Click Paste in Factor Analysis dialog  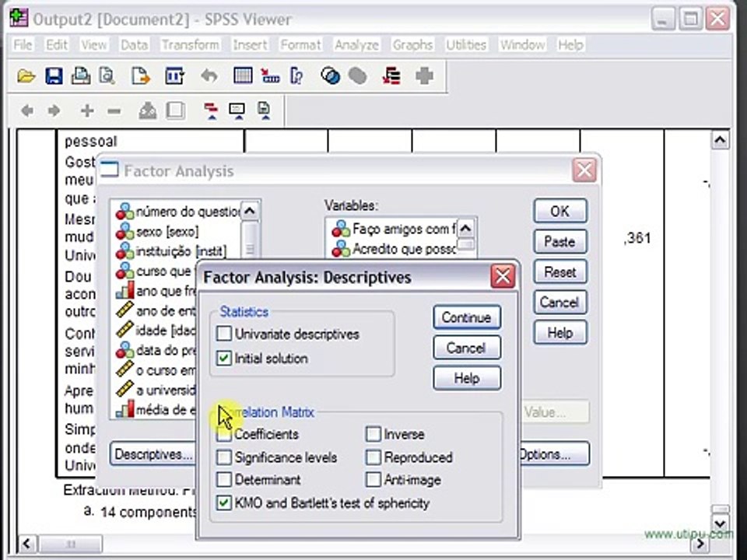click(x=560, y=241)
